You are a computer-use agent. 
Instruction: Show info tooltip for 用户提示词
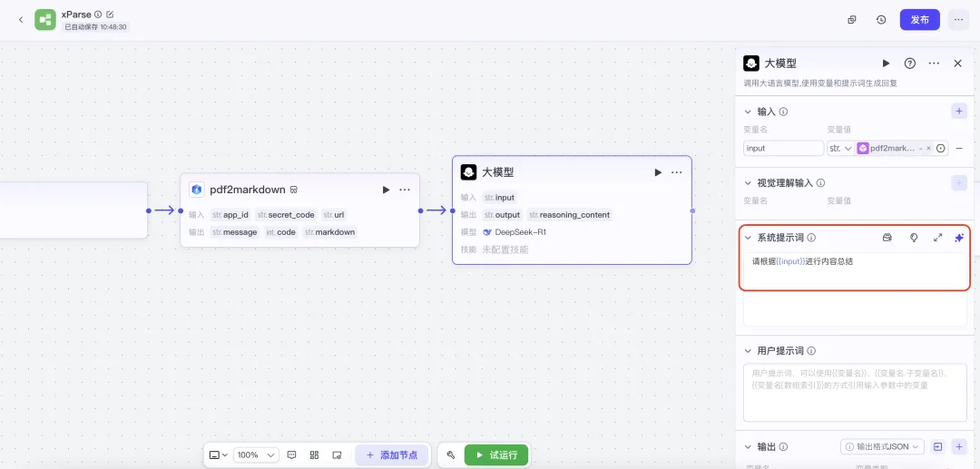811,351
